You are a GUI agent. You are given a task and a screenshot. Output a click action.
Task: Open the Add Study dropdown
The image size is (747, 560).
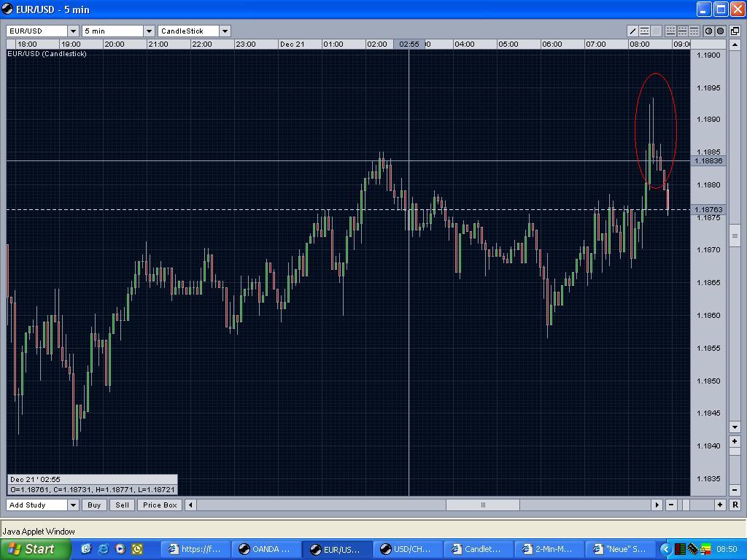pos(73,505)
